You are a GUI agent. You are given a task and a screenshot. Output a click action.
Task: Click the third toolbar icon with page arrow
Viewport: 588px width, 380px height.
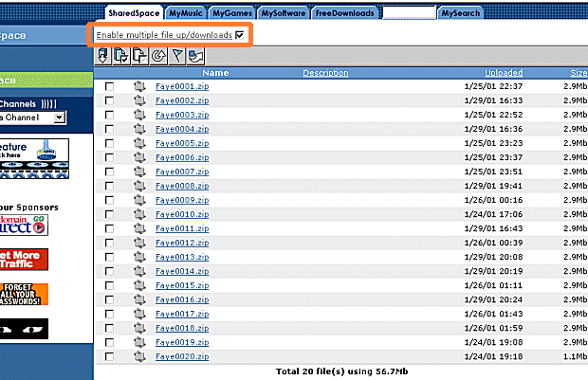click(x=138, y=56)
